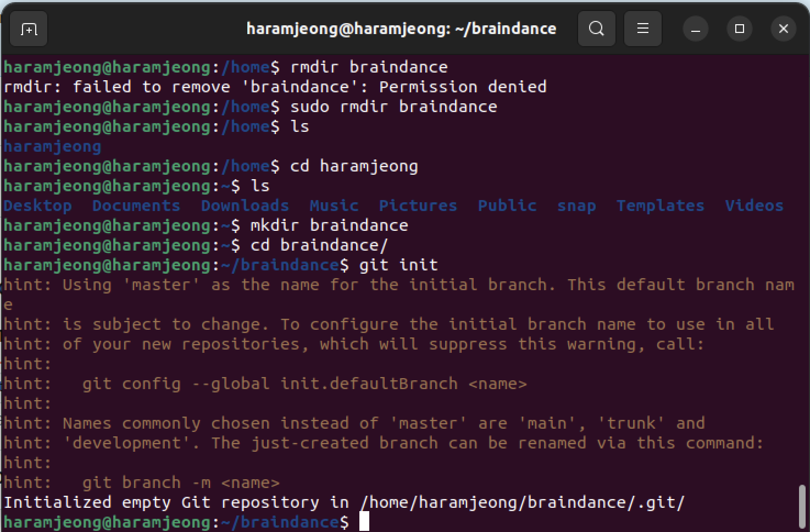Click the 'Permission denied' error message

(x=463, y=87)
